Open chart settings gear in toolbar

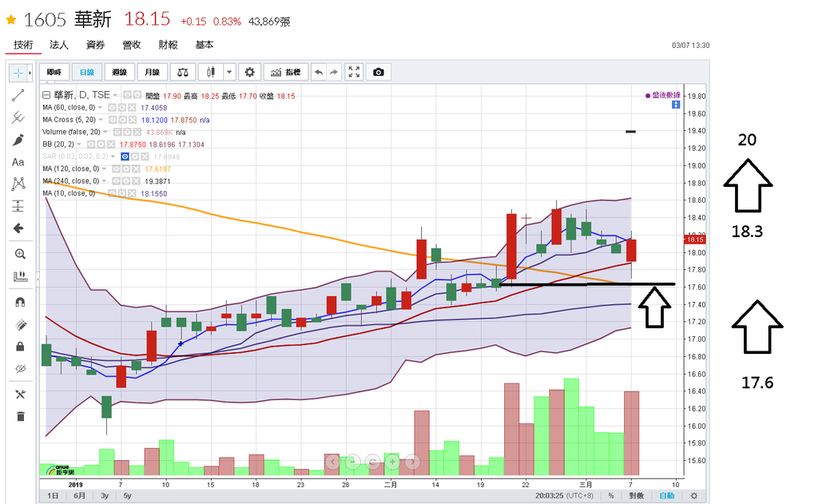(250, 72)
